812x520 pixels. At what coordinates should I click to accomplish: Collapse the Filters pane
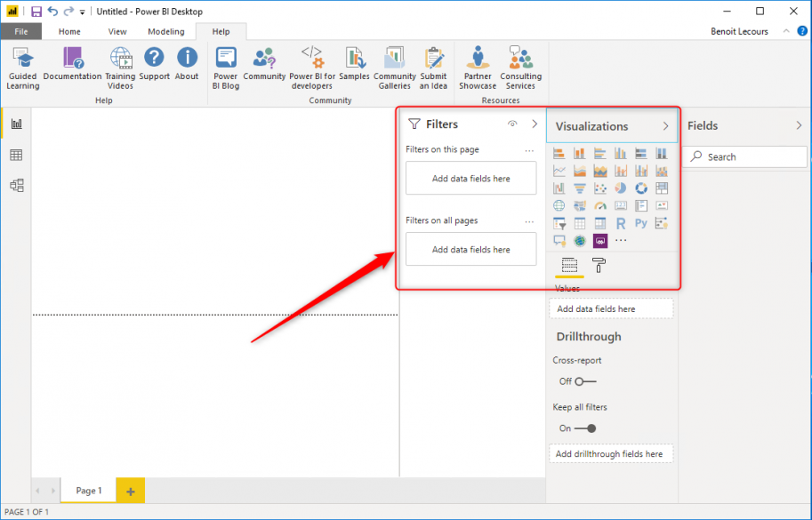tap(534, 124)
